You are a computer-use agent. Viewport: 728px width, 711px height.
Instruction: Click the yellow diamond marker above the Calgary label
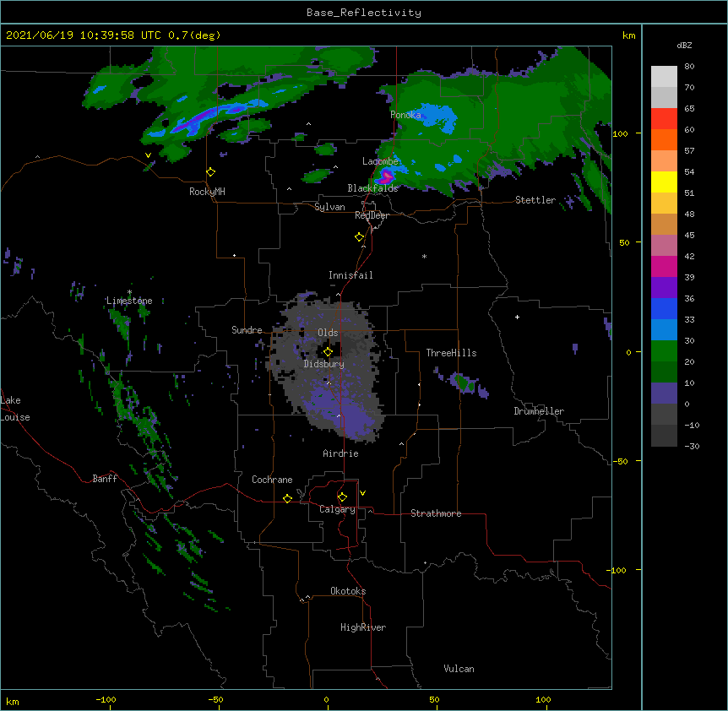coord(342,497)
